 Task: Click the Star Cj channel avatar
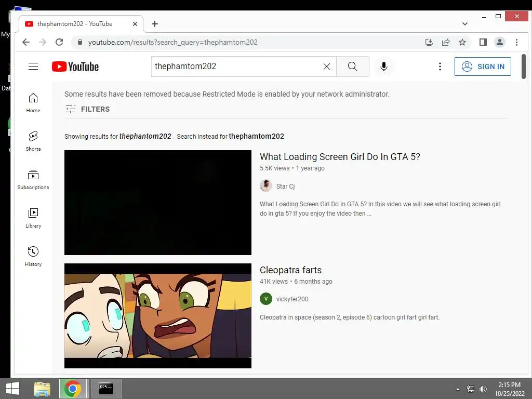266,185
